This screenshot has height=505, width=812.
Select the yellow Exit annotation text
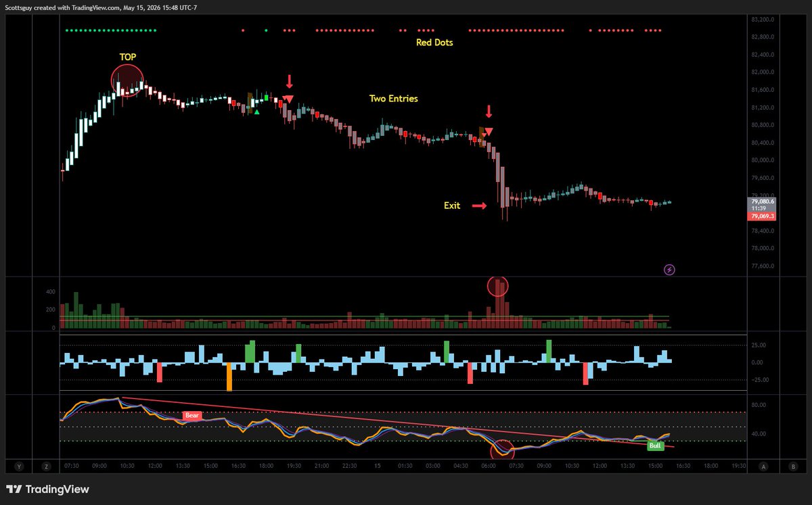(451, 205)
